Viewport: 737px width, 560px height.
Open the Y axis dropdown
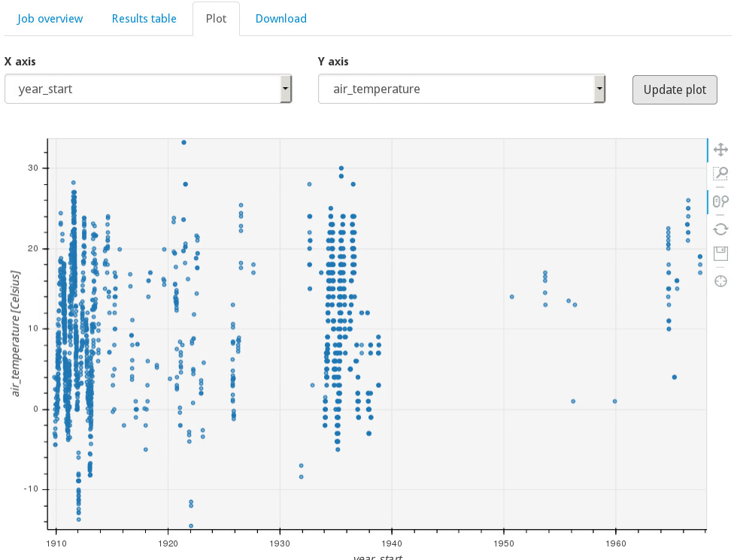click(x=456, y=89)
